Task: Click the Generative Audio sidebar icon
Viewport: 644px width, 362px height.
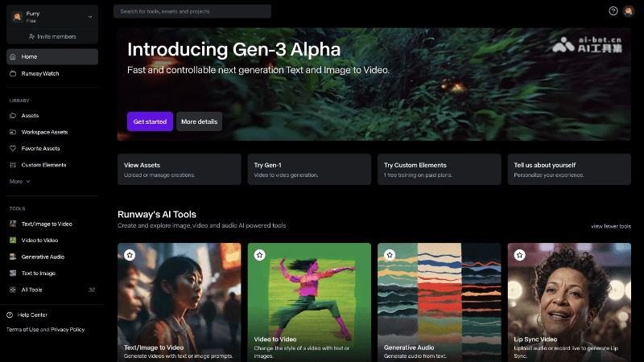Action: point(13,257)
